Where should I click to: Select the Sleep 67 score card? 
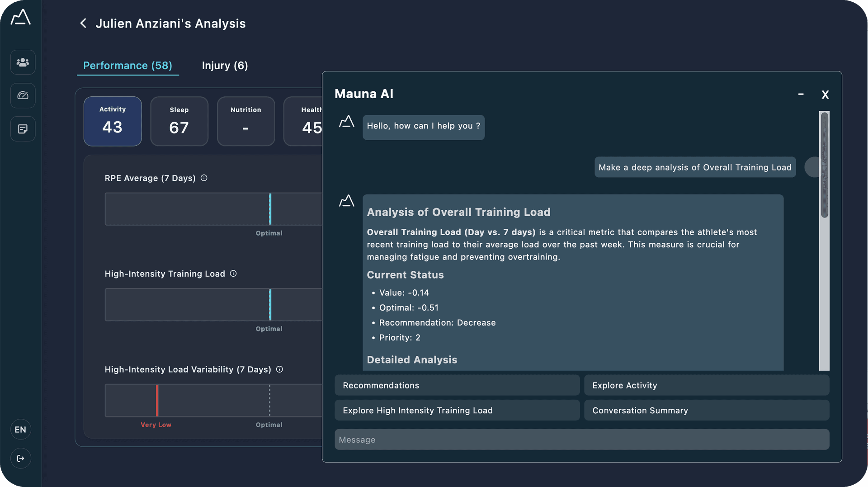[x=179, y=121]
